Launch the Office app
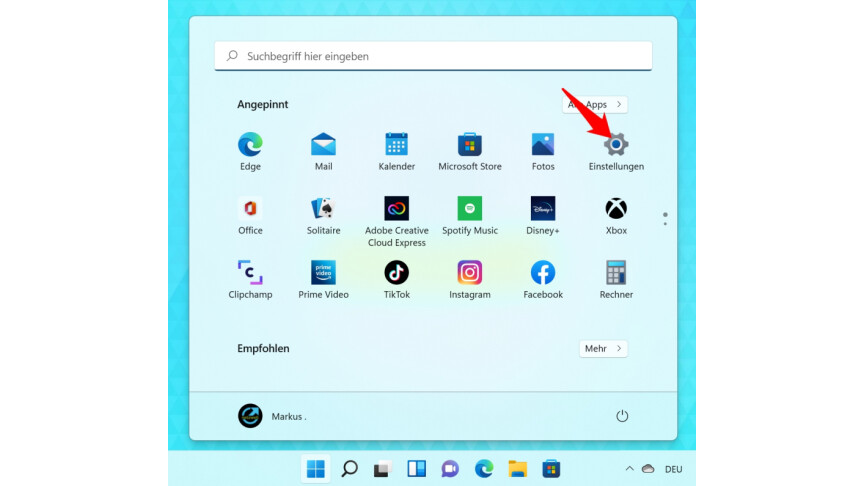This screenshot has width=864, height=486. [250, 215]
